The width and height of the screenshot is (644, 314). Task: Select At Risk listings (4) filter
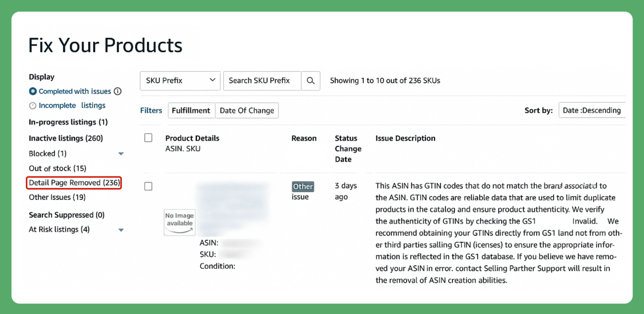click(59, 229)
